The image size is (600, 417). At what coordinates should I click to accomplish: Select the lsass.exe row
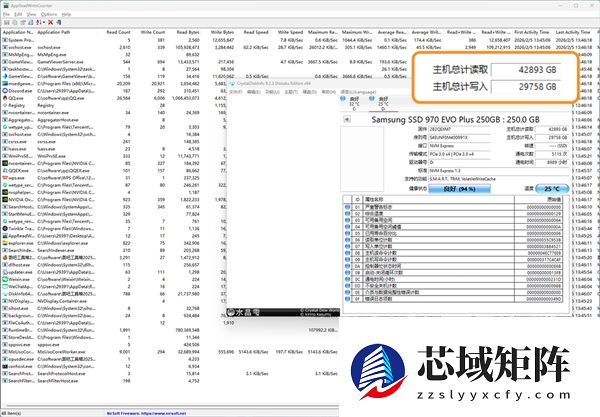pos(114,149)
